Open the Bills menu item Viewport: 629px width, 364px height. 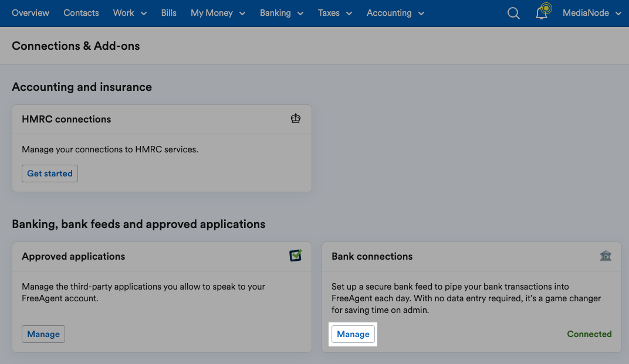(169, 13)
